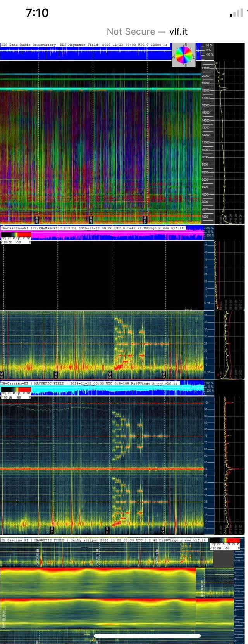Image resolution: width=248 pixels, height=644 pixels.
Task: Tap the compass rose direction icon
Action: 185,54
